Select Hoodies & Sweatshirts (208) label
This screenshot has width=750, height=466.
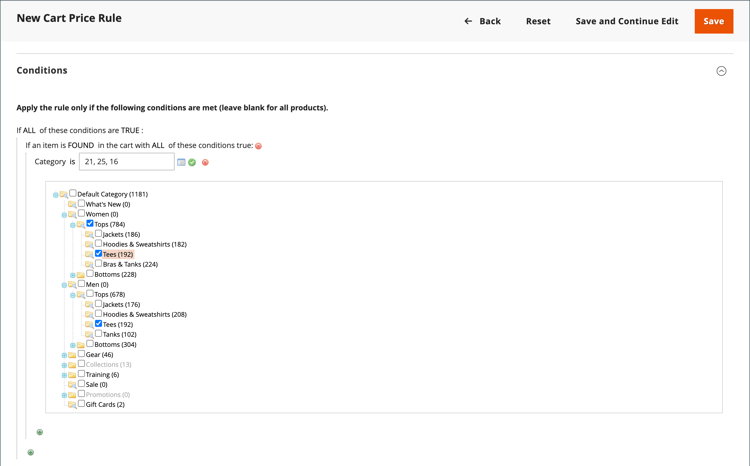[145, 314]
